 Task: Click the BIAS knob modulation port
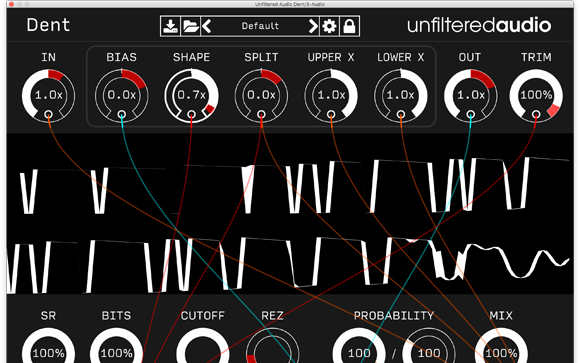click(122, 114)
